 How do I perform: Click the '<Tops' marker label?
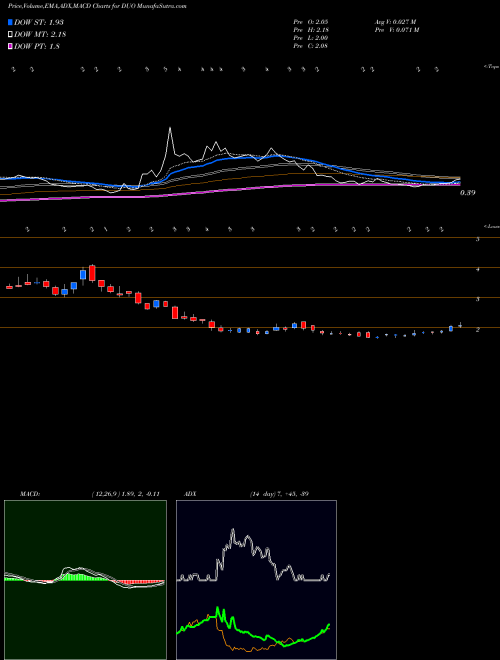pos(492,67)
